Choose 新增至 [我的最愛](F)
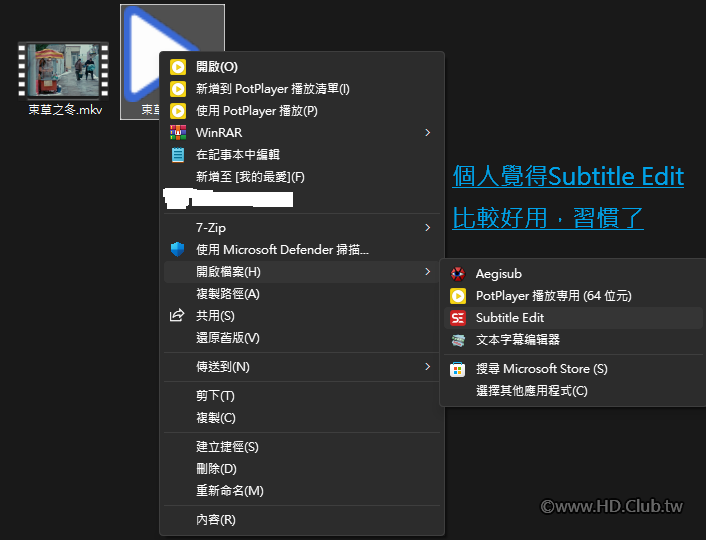 point(302,177)
